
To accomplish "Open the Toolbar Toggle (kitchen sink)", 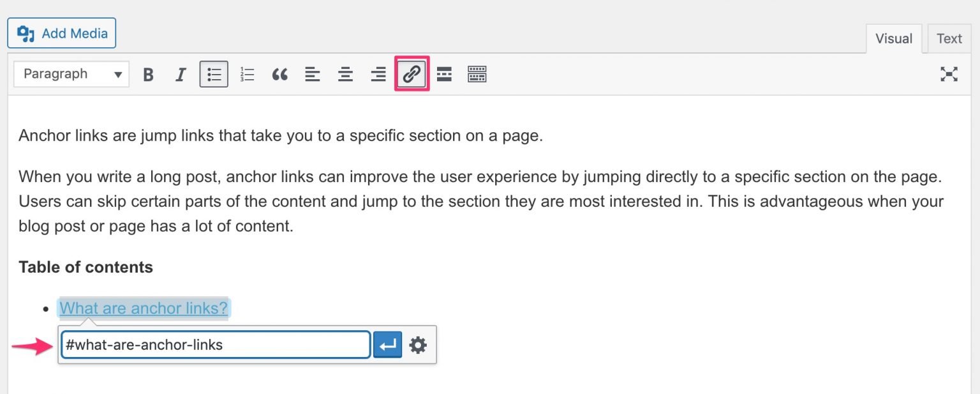I will click(x=477, y=74).
